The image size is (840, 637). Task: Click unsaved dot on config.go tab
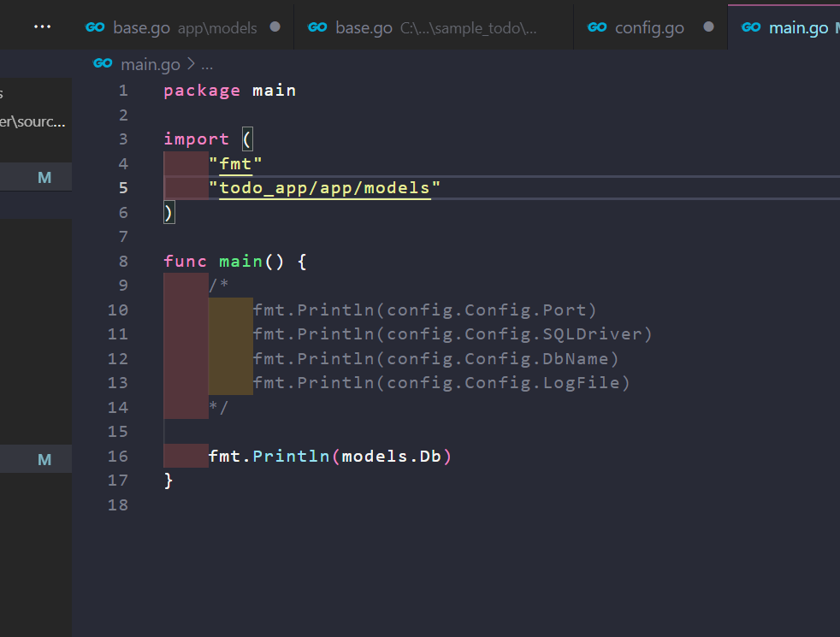(x=708, y=27)
